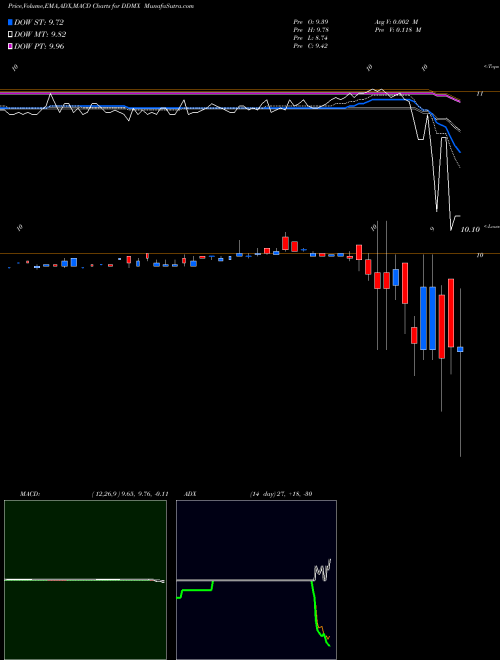Click the blue DOW ST legend swatch

[x=10, y=22]
